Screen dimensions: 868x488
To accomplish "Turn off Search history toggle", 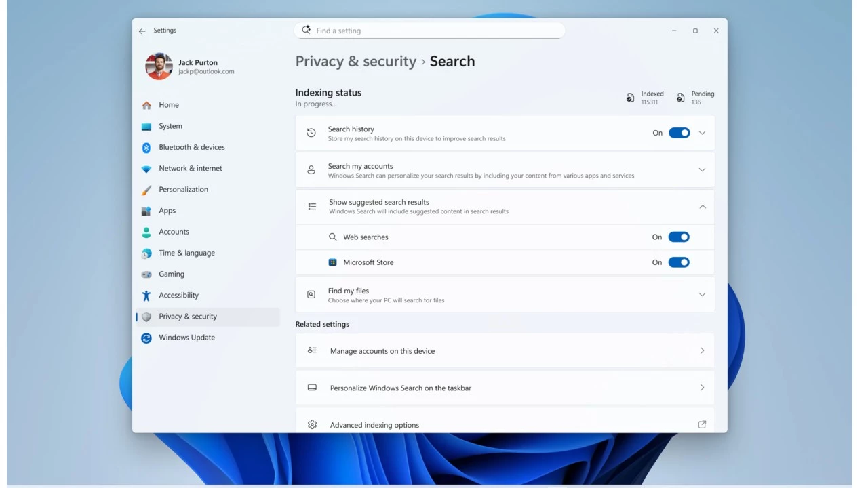I will click(x=679, y=133).
